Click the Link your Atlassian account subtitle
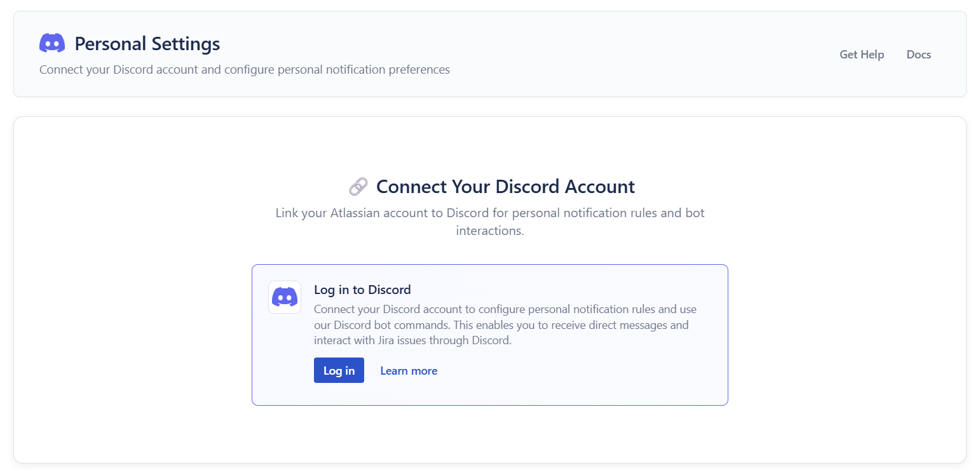This screenshot has height=475, width=980. 489,221
